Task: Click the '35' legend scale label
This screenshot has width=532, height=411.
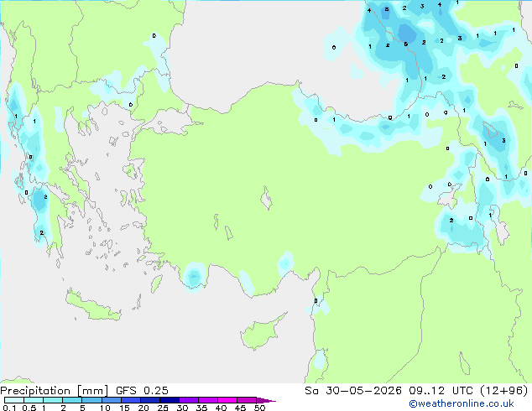Action: 201,408
